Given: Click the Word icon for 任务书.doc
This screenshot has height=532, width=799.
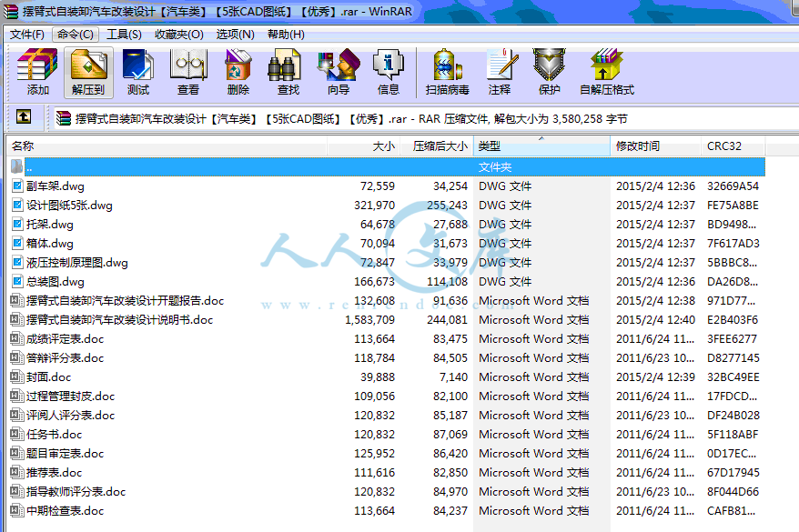Looking at the screenshot, I should tap(16, 434).
